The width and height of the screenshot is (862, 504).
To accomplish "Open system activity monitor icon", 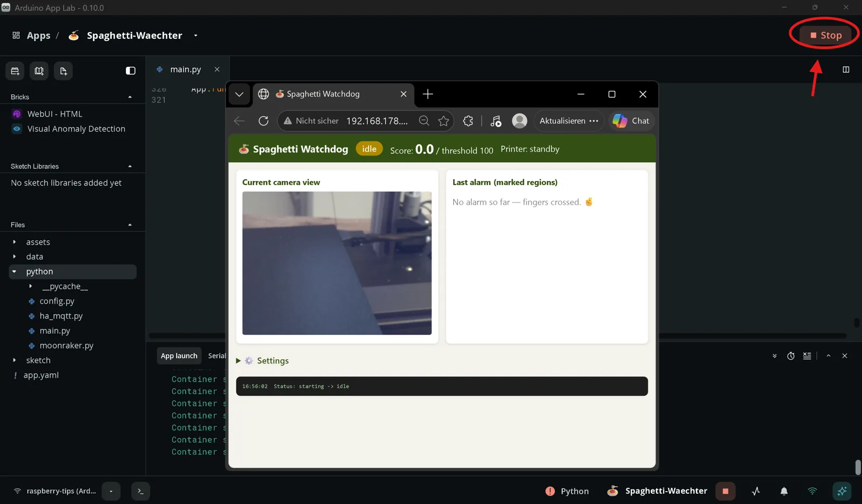I will click(x=756, y=491).
